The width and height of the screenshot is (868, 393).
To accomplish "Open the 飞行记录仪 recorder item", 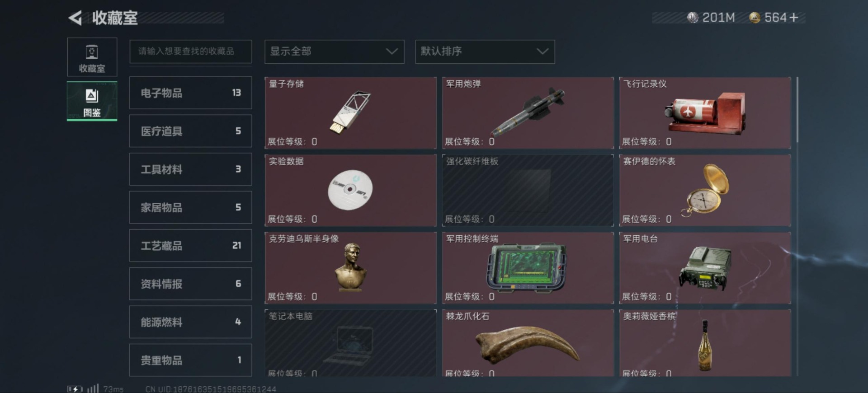I will 705,113.
